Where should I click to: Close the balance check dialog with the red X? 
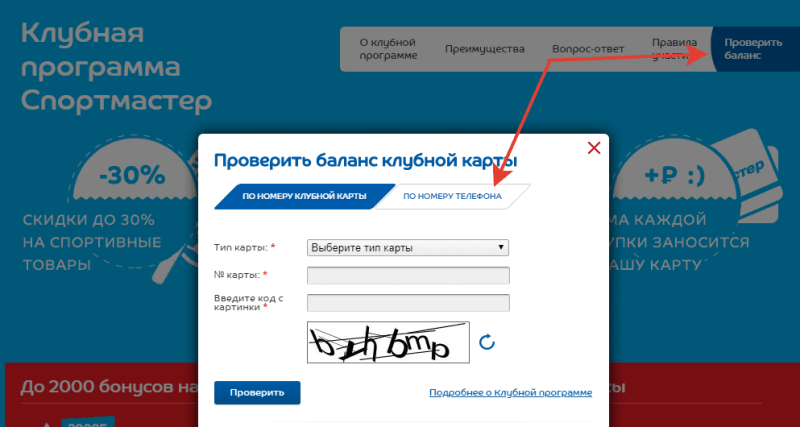pyautogui.click(x=594, y=148)
